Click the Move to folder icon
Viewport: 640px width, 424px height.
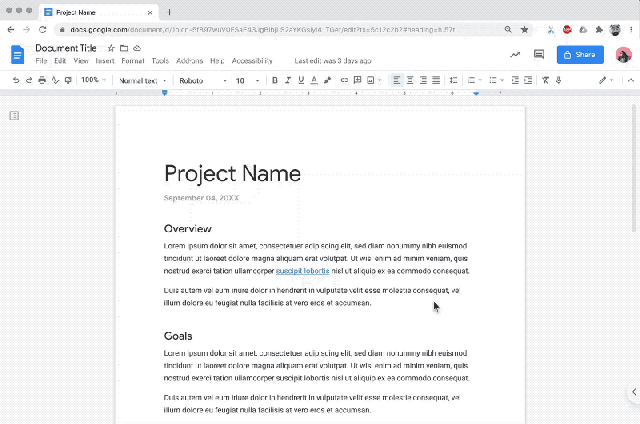[x=124, y=48]
